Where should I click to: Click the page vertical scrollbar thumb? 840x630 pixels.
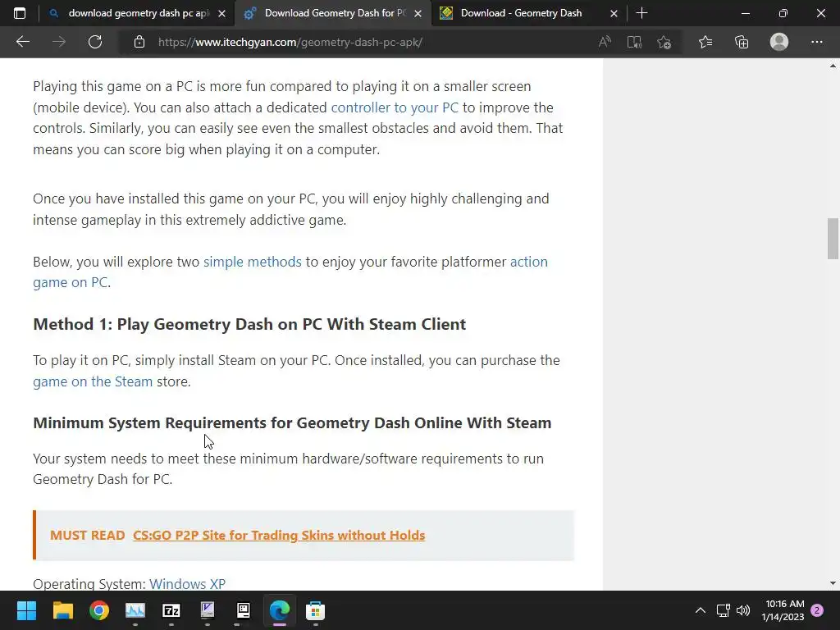(833, 239)
